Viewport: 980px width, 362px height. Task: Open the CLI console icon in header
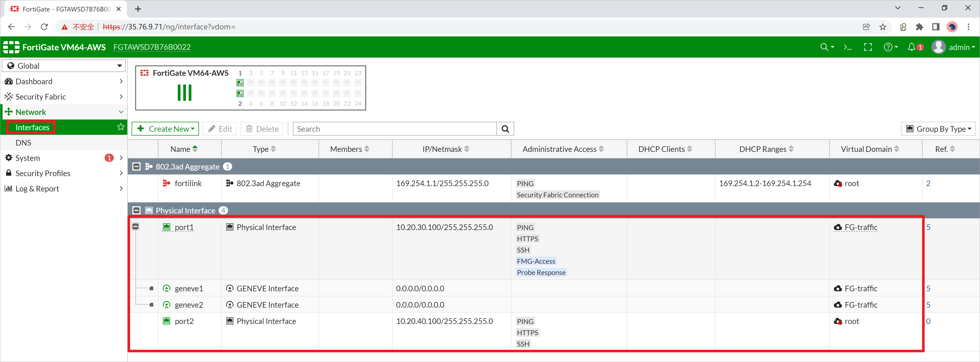tap(848, 47)
